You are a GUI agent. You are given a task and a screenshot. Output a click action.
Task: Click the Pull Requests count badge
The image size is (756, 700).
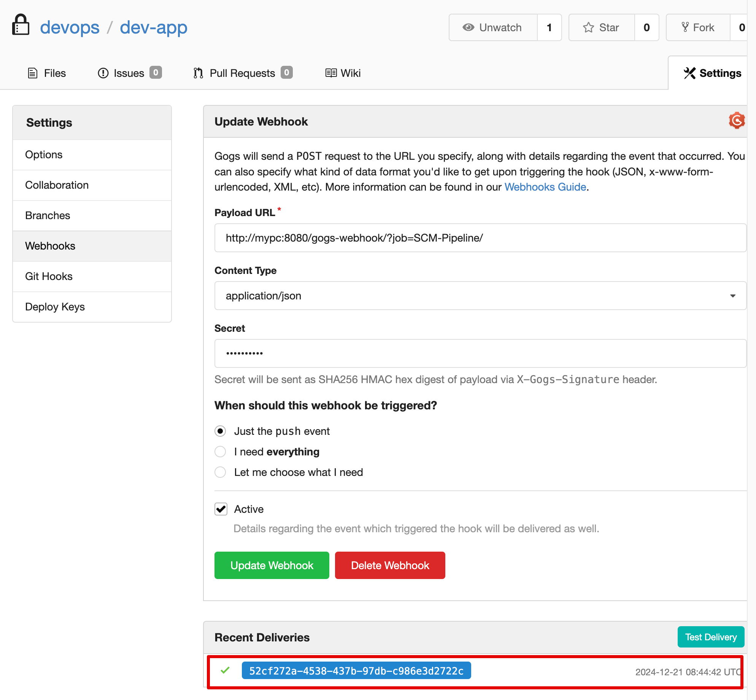pyautogui.click(x=287, y=72)
